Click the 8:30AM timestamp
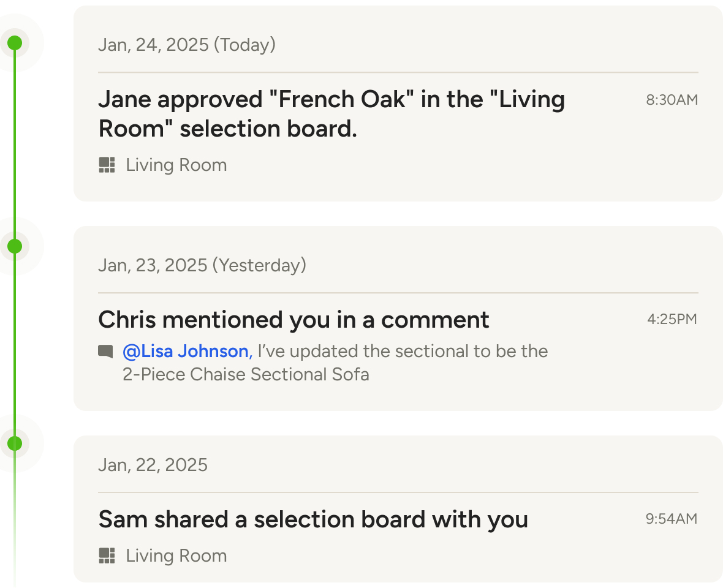This screenshot has width=723, height=588. tap(672, 100)
